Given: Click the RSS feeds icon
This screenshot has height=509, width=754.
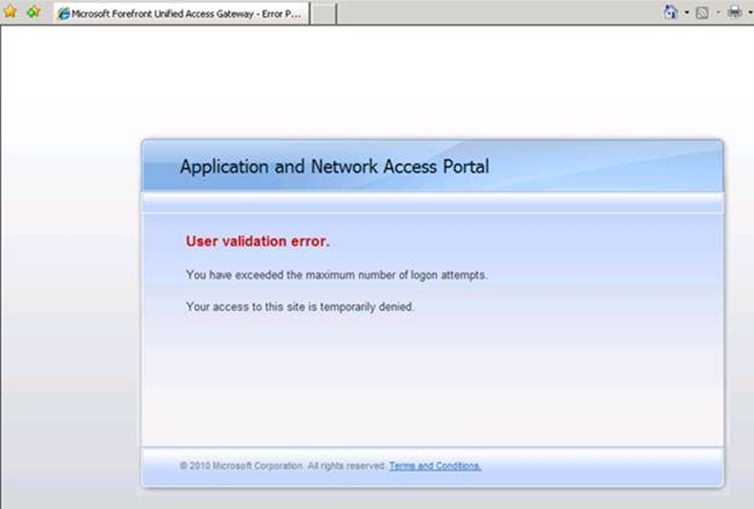Looking at the screenshot, I should pos(703,12).
